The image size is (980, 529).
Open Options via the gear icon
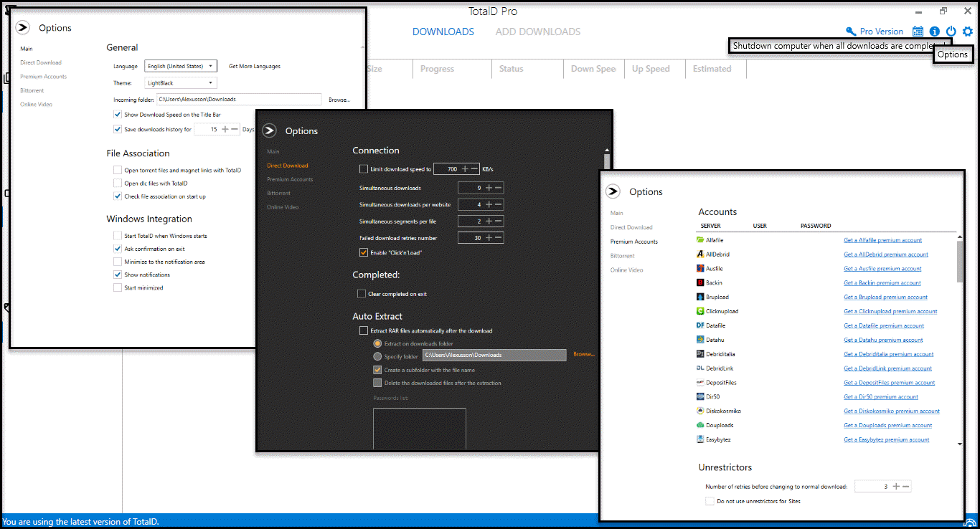(968, 32)
